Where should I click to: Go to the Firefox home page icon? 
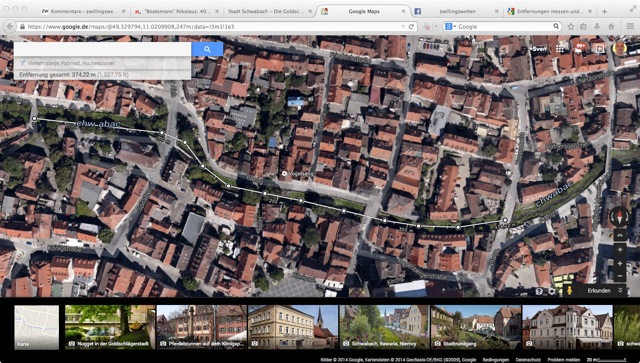pos(611,27)
